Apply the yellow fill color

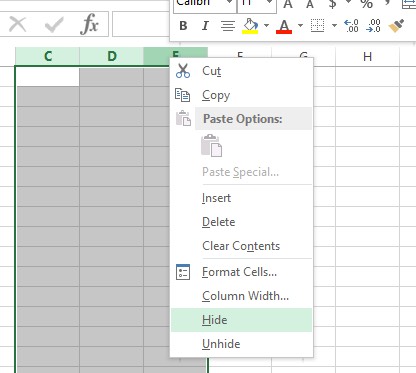251,26
